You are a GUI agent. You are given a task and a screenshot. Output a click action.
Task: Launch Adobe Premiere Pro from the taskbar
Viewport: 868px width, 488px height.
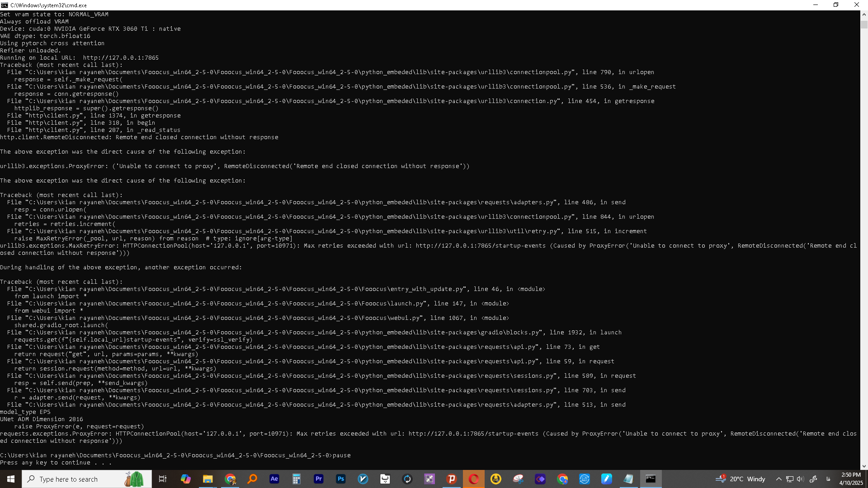click(318, 479)
